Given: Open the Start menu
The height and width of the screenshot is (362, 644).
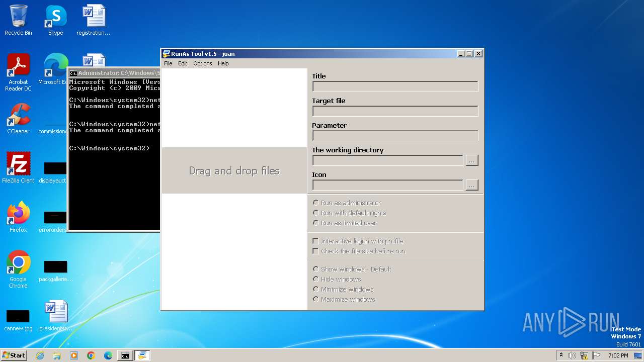Looking at the screenshot, I should tap(14, 355).
